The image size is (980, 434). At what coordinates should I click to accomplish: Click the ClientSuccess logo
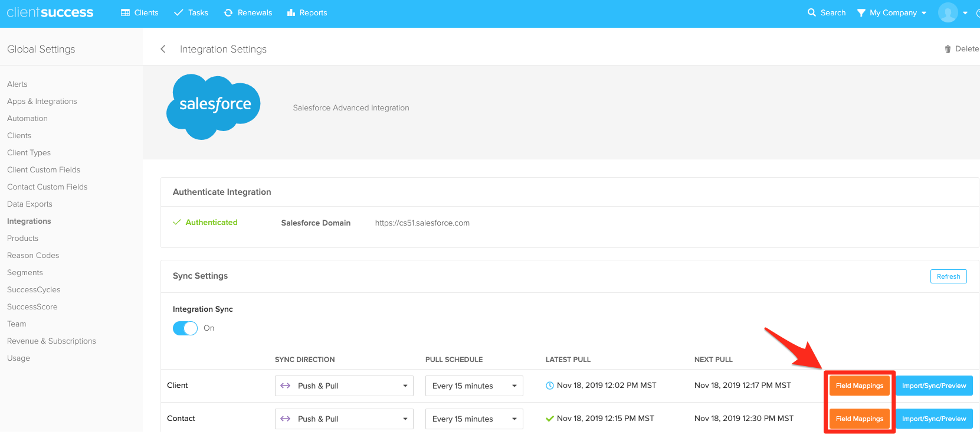point(50,12)
